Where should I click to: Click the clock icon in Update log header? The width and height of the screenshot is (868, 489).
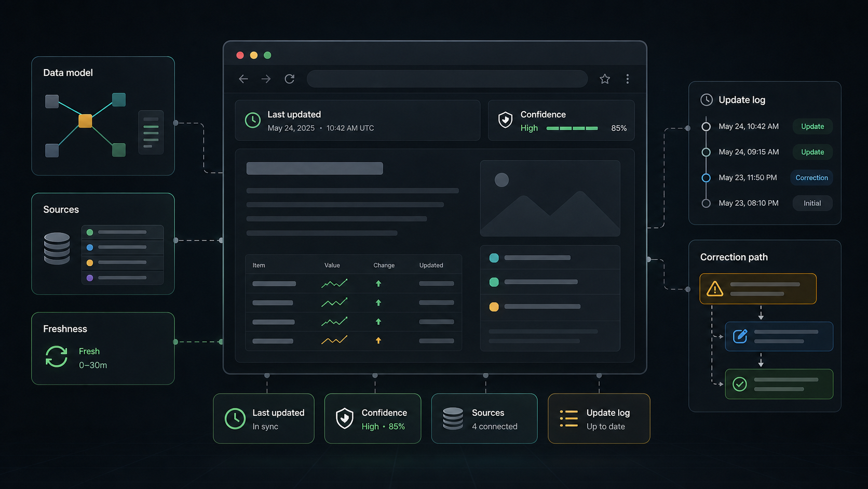pyautogui.click(x=707, y=100)
